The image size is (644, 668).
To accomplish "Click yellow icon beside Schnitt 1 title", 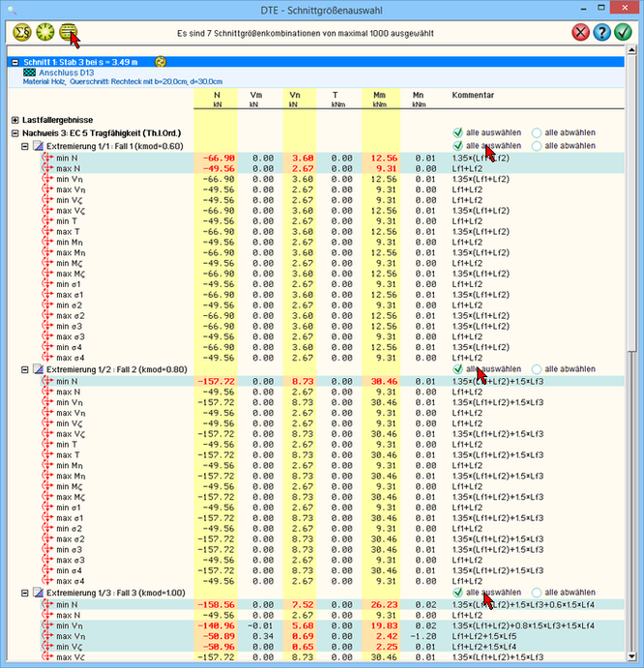I will pos(161,62).
